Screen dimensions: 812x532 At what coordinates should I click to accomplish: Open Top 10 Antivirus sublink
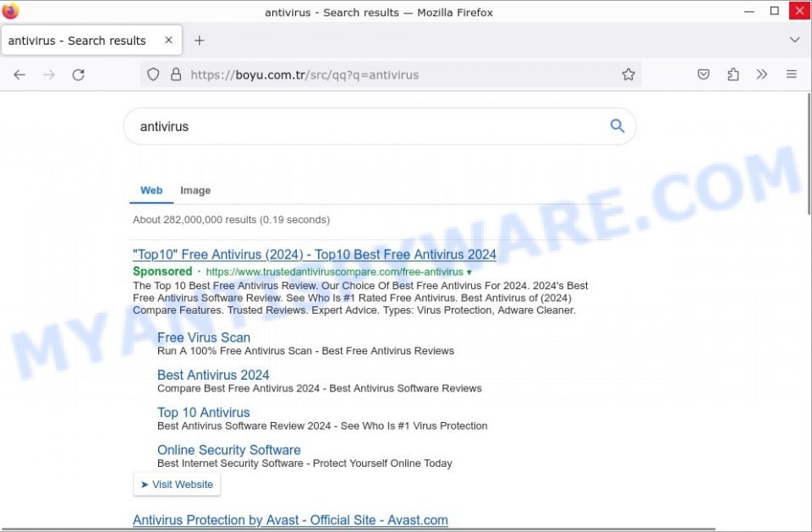tap(204, 413)
